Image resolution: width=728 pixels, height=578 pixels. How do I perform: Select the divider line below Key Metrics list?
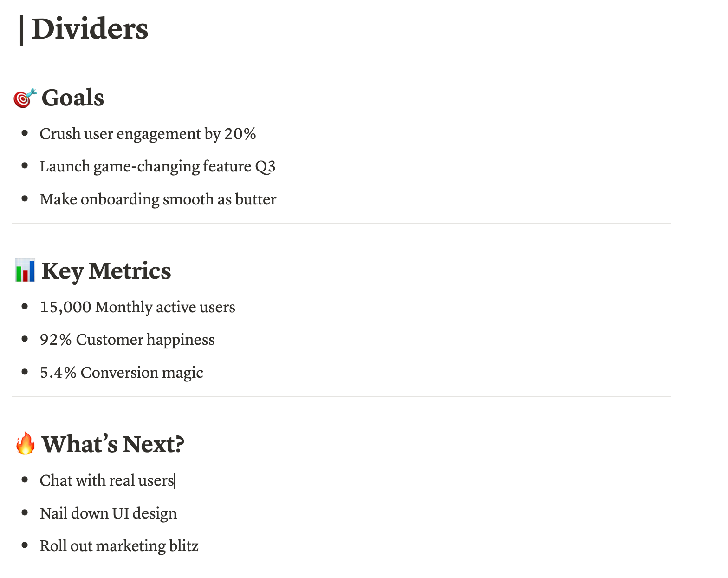341,397
